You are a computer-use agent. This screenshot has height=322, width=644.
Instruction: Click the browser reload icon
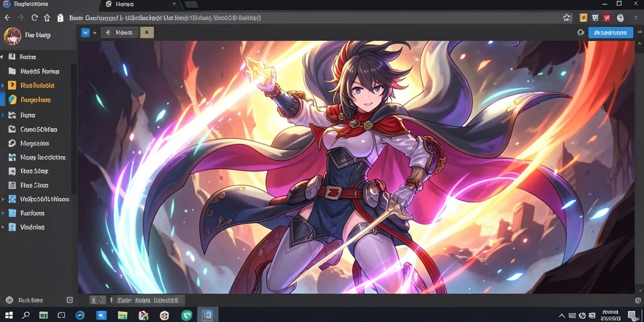pyautogui.click(x=35, y=18)
